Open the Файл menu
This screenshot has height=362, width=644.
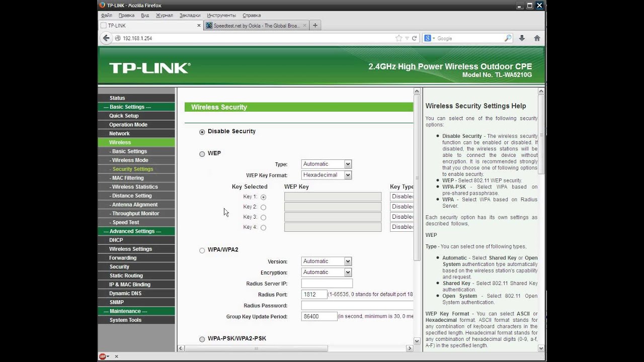[x=106, y=16]
